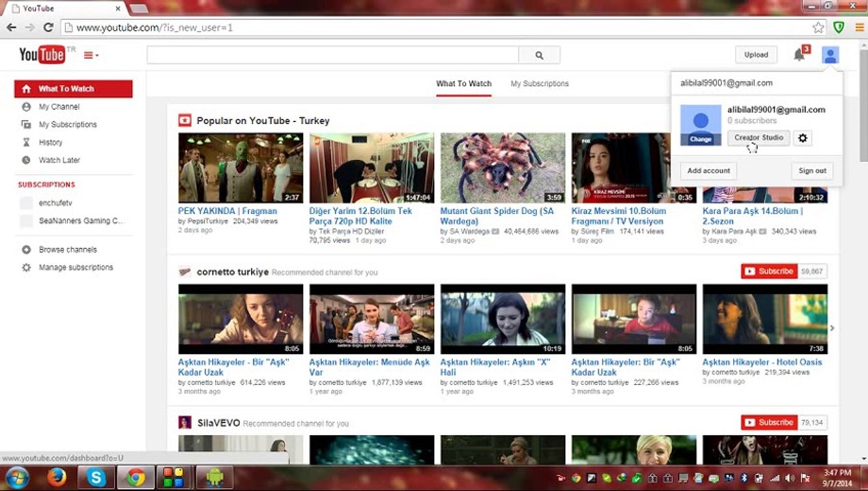Screen dimensions: 868x491
Task: Open Firefox from taskbar
Action: [x=57, y=477]
